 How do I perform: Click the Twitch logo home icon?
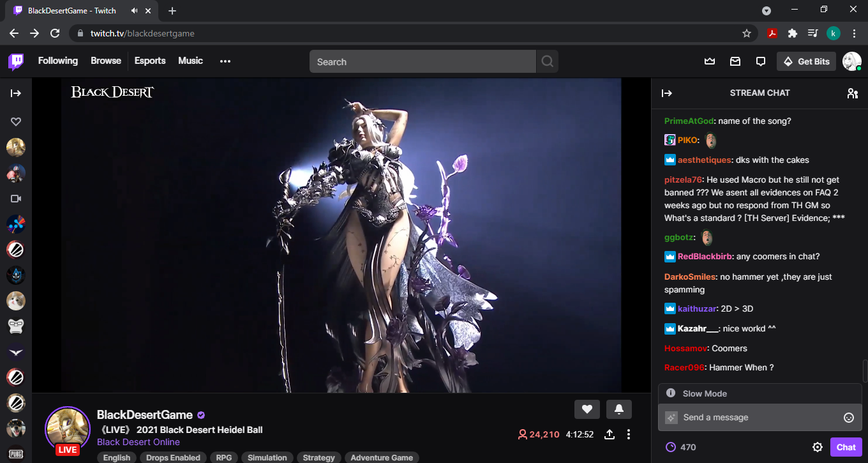(x=16, y=61)
